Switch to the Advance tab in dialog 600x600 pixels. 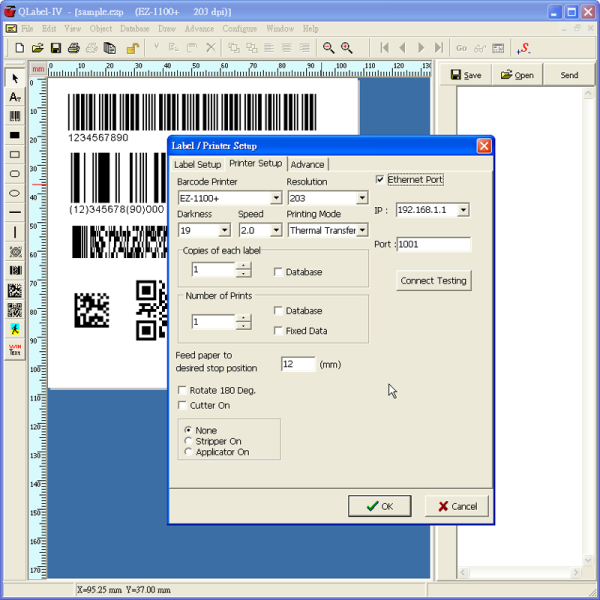point(307,165)
